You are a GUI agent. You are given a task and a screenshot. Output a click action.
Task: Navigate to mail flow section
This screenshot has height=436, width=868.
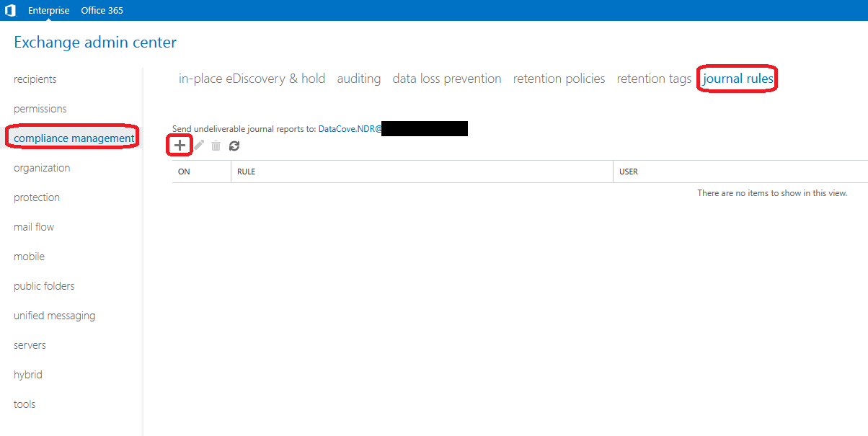click(x=34, y=227)
